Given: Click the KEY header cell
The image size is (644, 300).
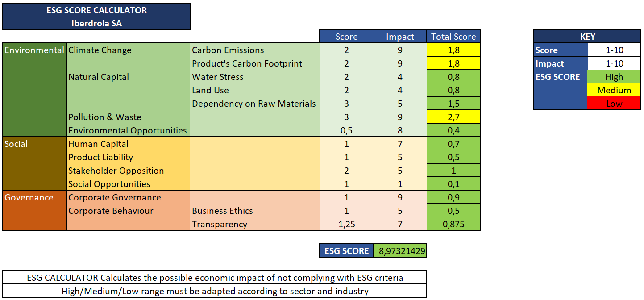Looking at the screenshot, I should click(587, 37).
